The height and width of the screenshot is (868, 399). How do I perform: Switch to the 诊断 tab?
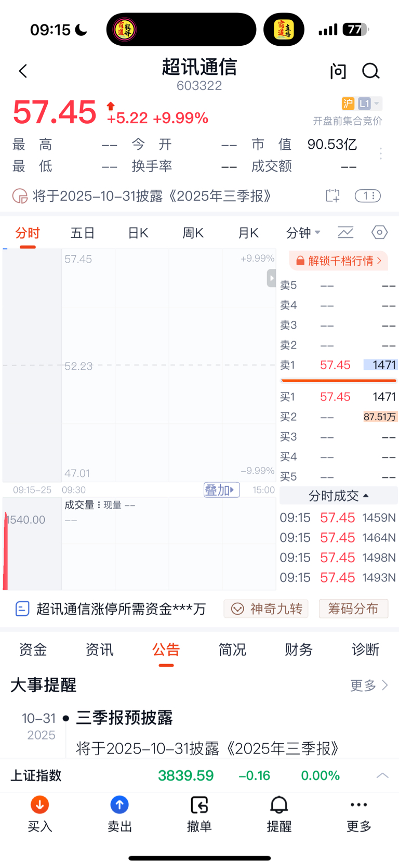click(365, 650)
